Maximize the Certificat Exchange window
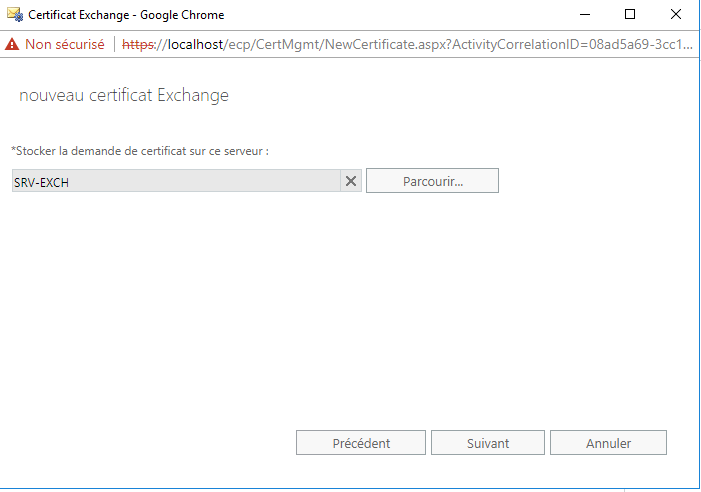Image resolution: width=701 pixels, height=492 pixels. click(629, 15)
